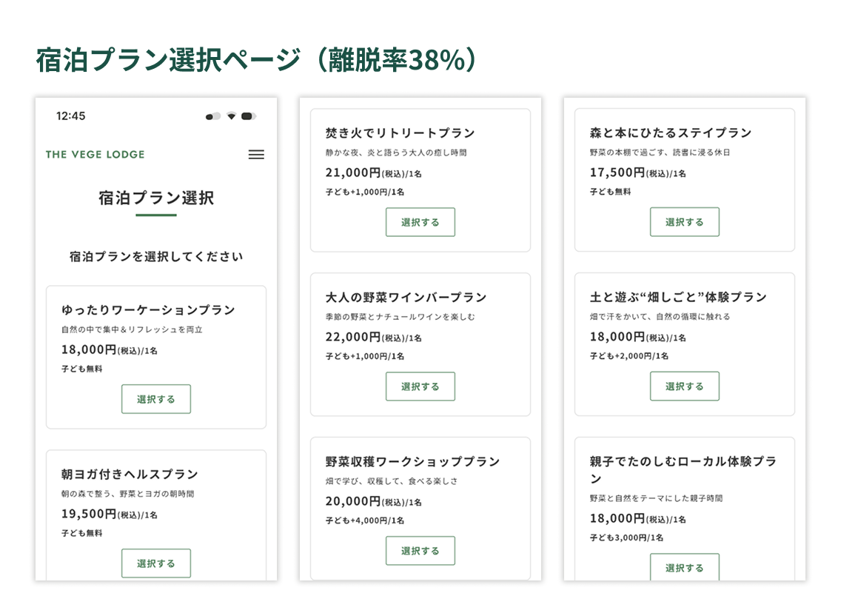Select the 焚き火でリトリートプラン 選択する button
This screenshot has width=841, height=616.
tap(420, 222)
